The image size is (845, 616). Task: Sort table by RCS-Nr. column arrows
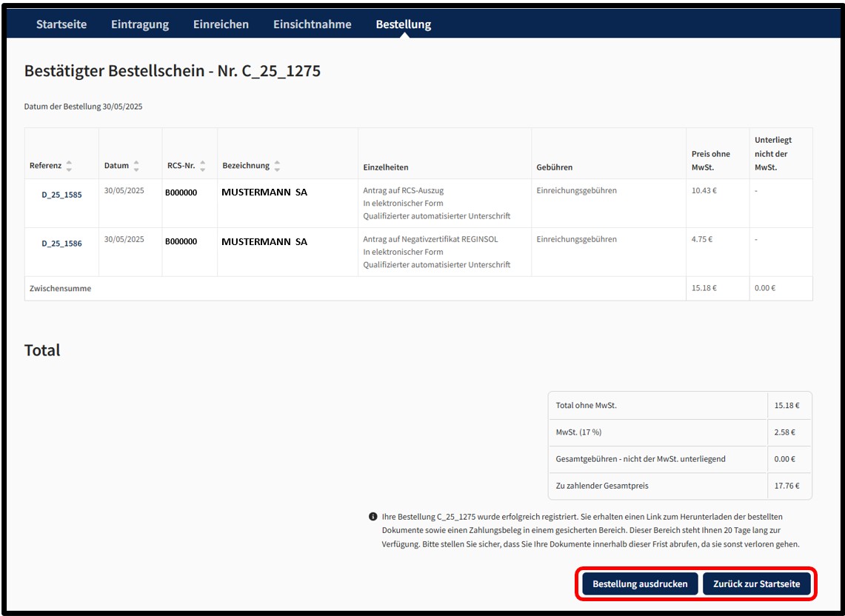coord(203,166)
